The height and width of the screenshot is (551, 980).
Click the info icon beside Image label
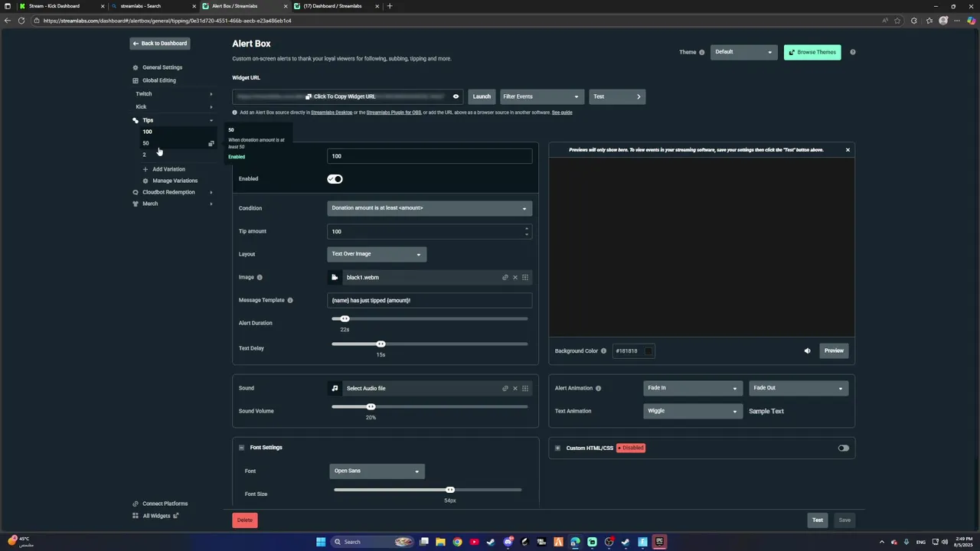(x=260, y=277)
